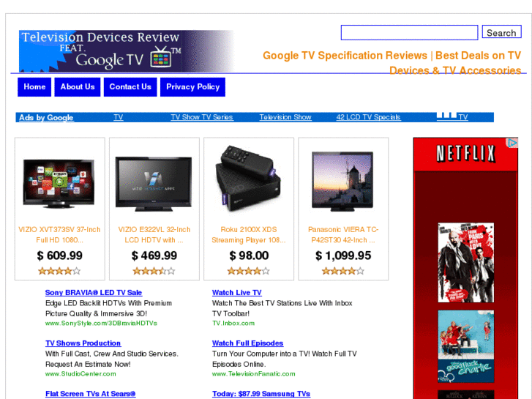Click the Good Luck Charlie poster in Netflix ad
Viewport: 532px width, 399px height.
pos(466,346)
